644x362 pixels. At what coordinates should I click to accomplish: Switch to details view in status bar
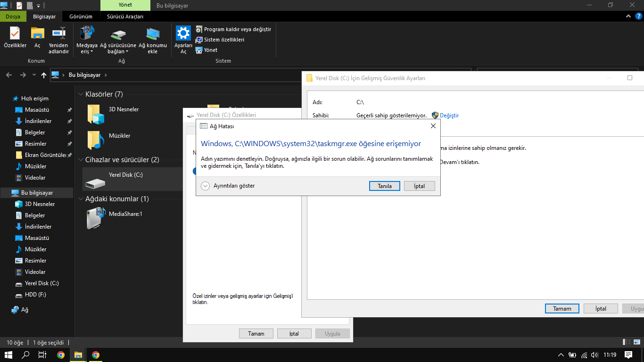click(x=627, y=342)
